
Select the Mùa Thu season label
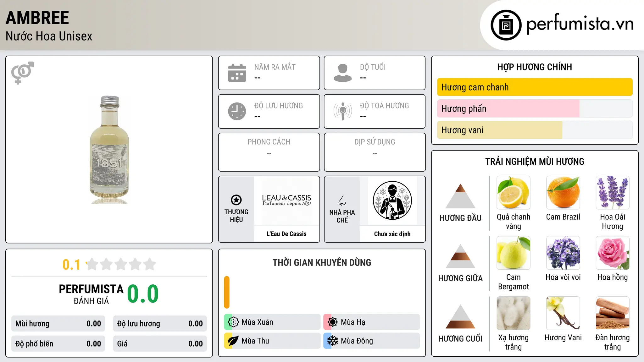tap(255, 341)
